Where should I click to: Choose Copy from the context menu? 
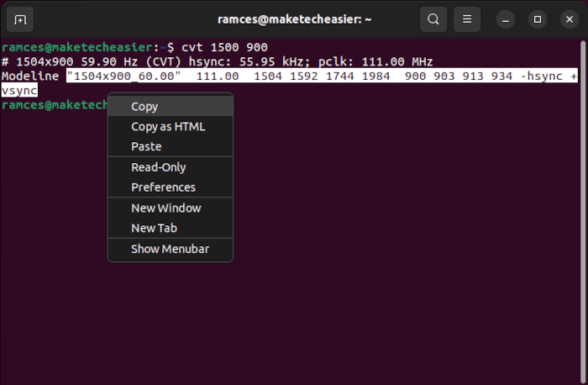point(171,107)
